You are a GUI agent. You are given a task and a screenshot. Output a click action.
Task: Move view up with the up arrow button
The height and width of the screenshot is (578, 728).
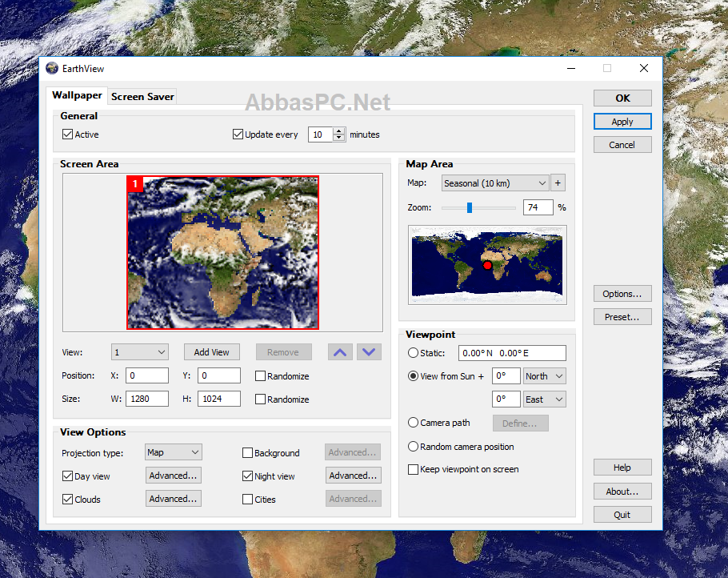(x=340, y=352)
